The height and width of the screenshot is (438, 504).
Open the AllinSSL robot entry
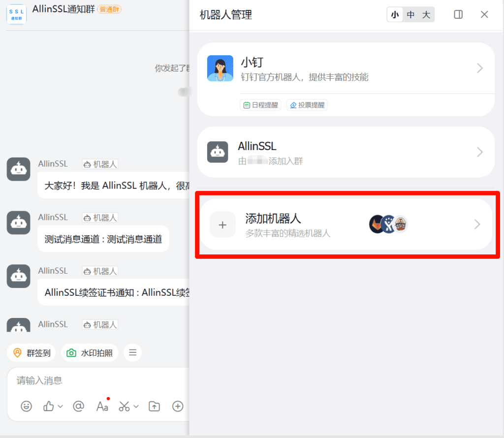coord(346,152)
